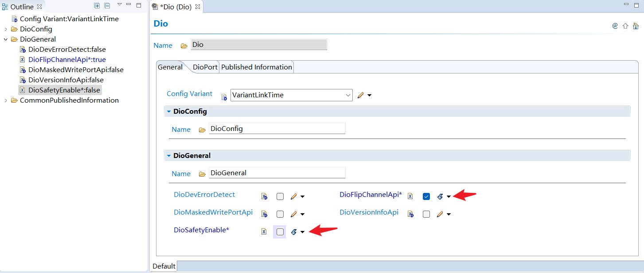
Task: Click the DioGeneral name input field
Action: pyautogui.click(x=277, y=173)
